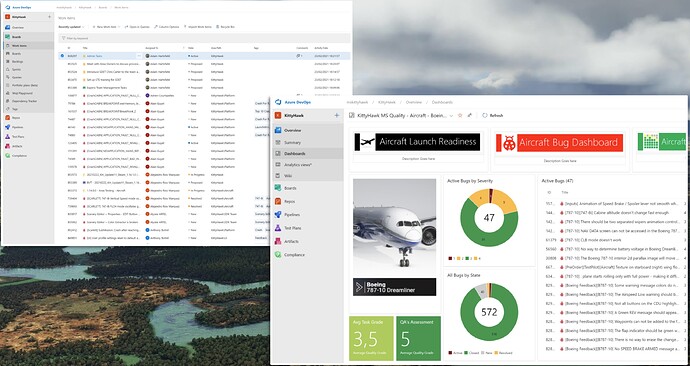
Task: Select the Admin Tasks row checkbox
Action: coord(62,56)
